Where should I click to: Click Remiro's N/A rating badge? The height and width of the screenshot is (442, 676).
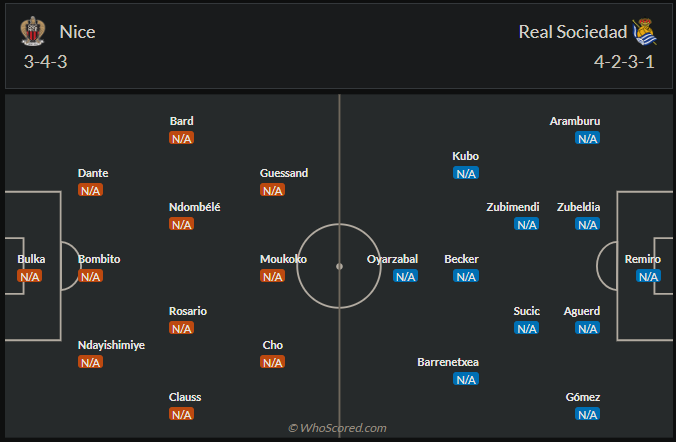click(649, 277)
